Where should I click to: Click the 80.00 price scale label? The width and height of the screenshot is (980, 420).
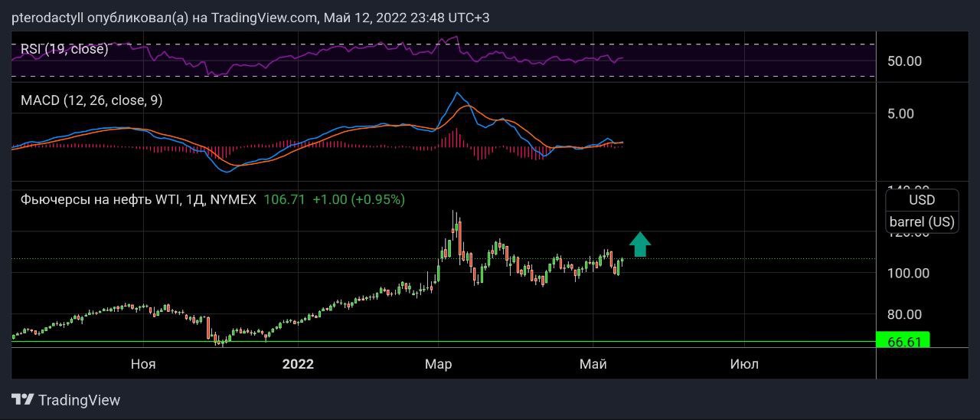(904, 314)
